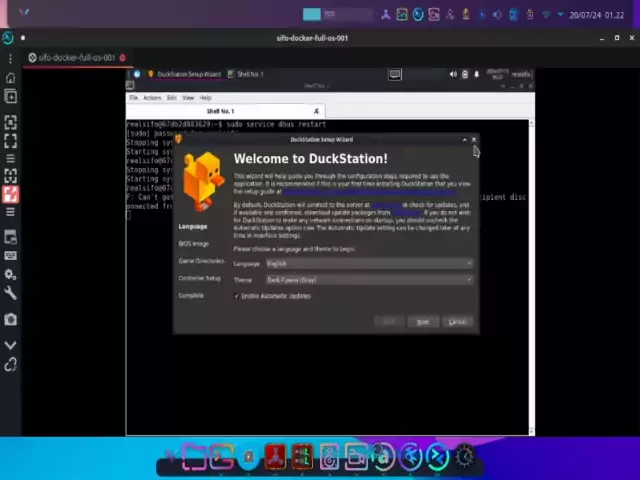The width and height of the screenshot is (640, 480).
Task: Switch to sifo-docker-full-os-001 tab
Action: click(x=75, y=58)
